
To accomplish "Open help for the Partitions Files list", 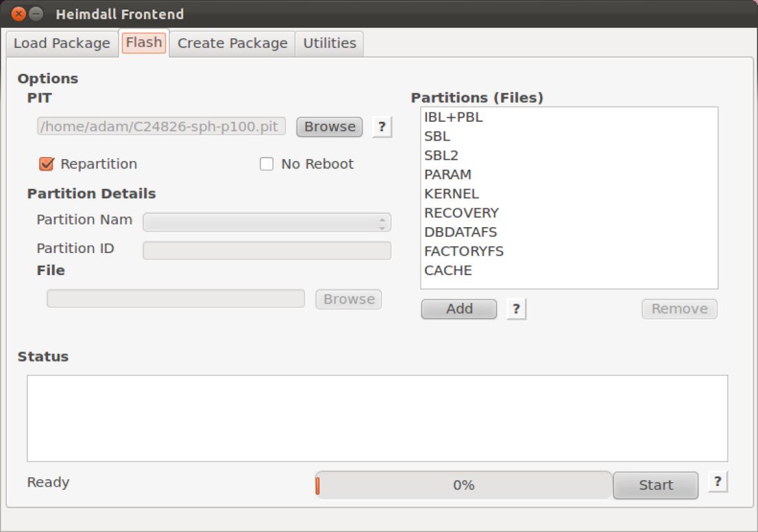I will pyautogui.click(x=516, y=309).
